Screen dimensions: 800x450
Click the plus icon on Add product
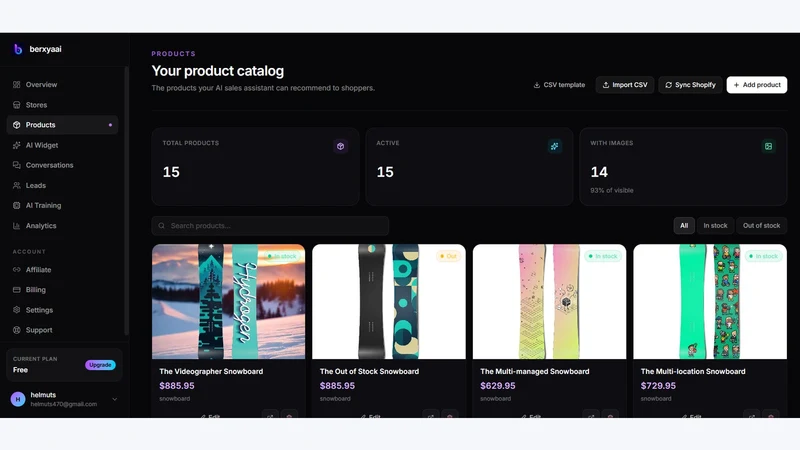point(736,85)
